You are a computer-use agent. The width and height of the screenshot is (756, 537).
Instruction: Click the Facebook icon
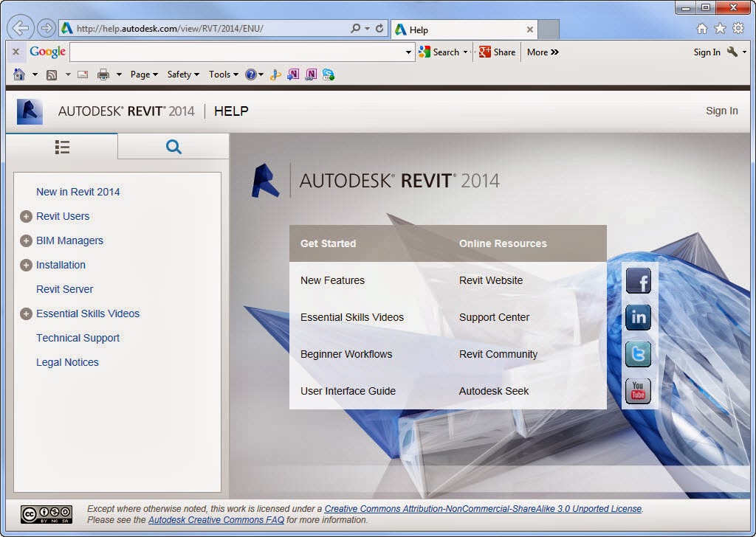point(637,280)
